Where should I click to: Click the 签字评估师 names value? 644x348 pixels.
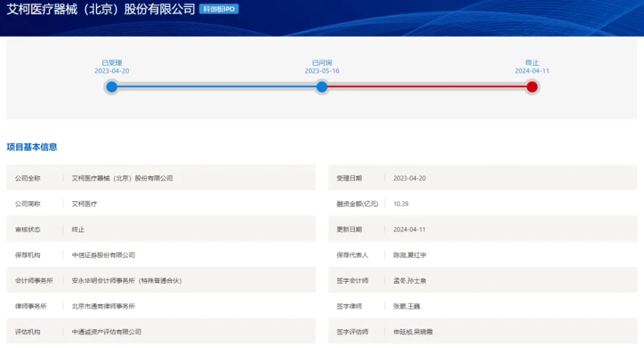pos(413,331)
